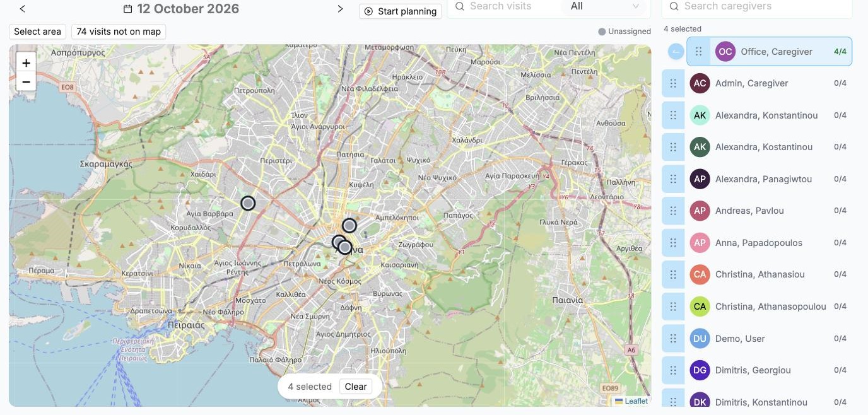868x415 pixels.
Task: Click the OC avatar of Office, Caregiver
Action: [726, 52]
